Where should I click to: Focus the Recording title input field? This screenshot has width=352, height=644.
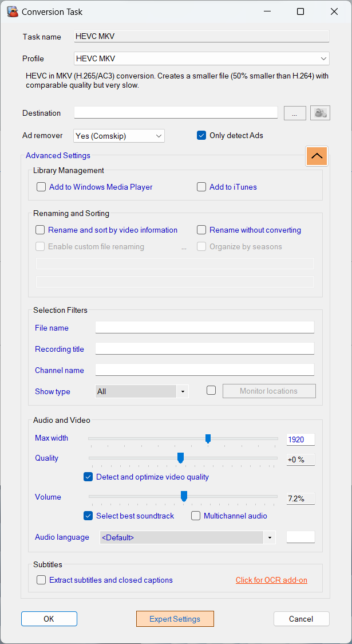tap(205, 349)
